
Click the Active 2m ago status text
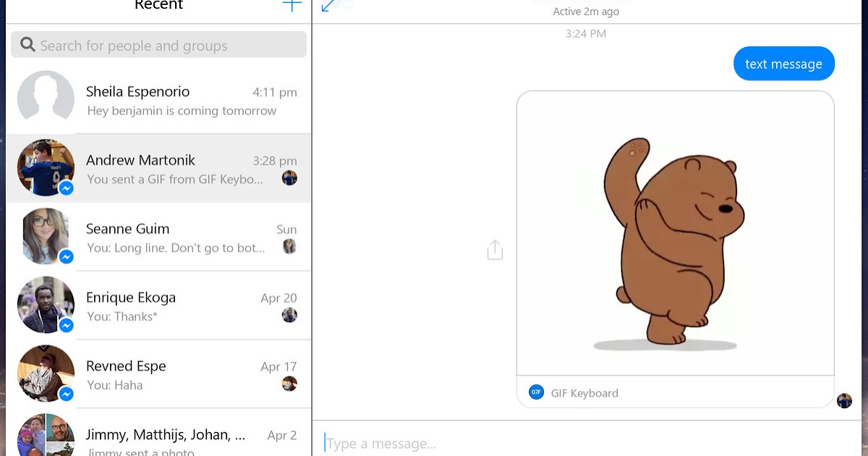click(x=586, y=12)
